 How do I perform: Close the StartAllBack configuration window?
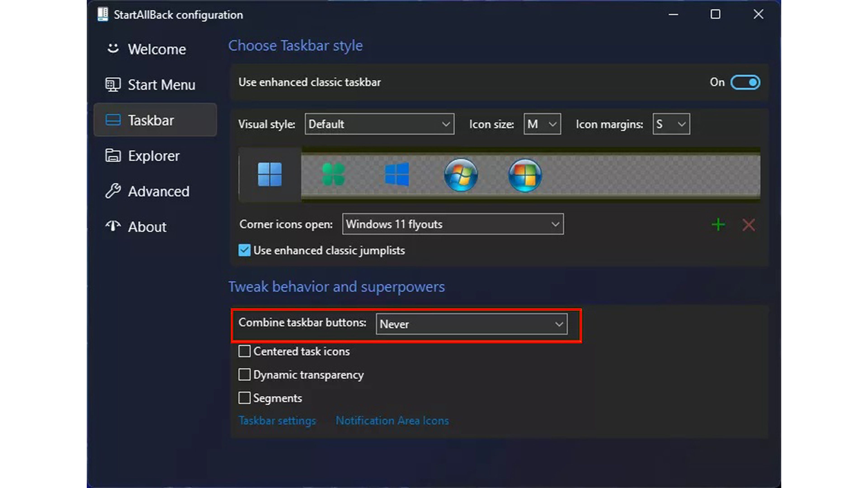[x=758, y=14]
